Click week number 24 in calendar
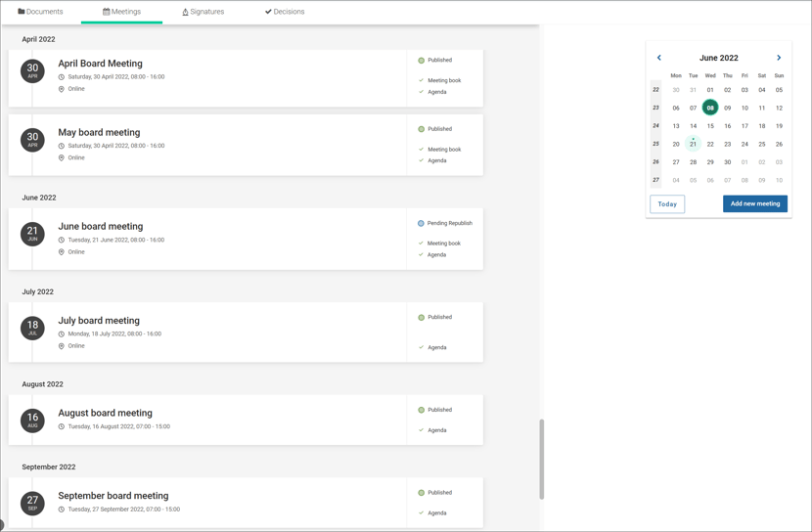 point(655,126)
